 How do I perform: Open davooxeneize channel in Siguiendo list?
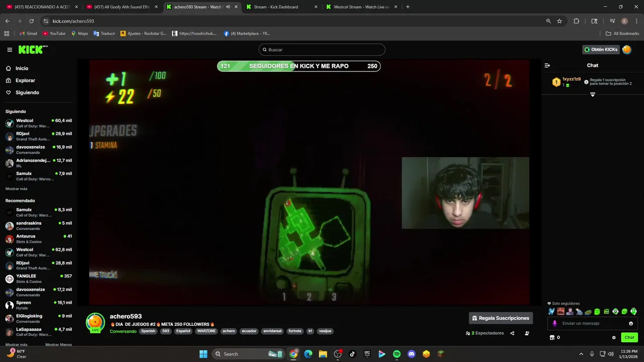[39, 149]
